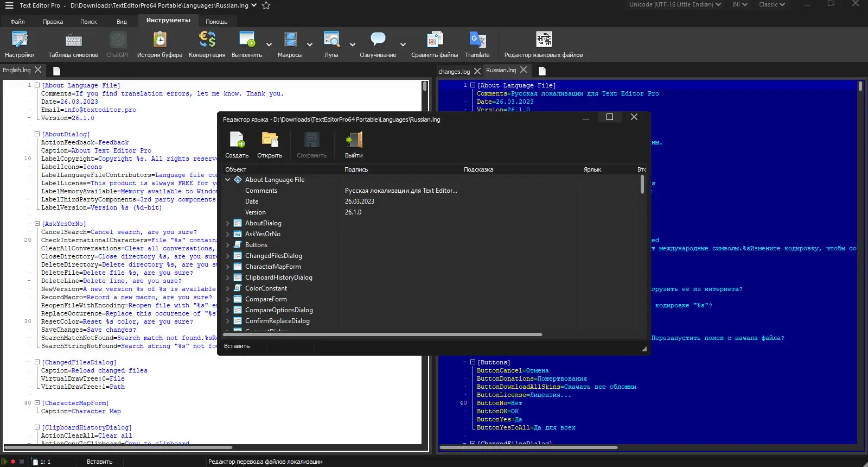Click Открыть folder icon in language editor
The image size is (868, 467).
[x=270, y=145]
